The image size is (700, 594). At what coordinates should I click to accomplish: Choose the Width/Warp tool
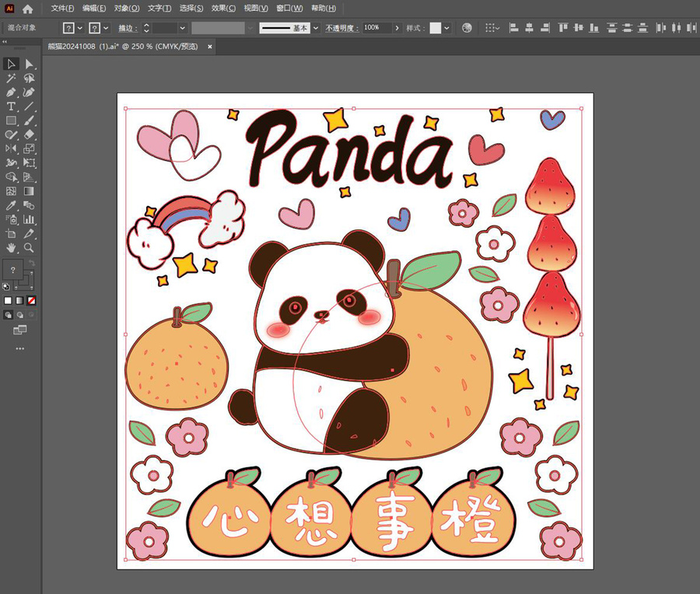(11, 163)
